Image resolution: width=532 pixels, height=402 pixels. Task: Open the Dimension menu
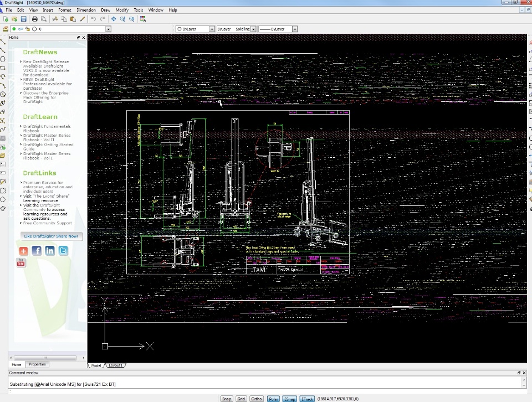86,10
